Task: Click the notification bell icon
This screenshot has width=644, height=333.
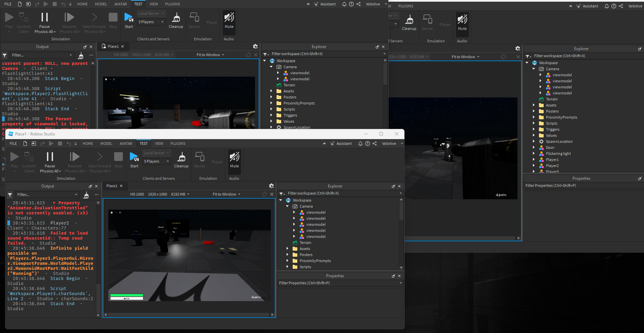Action: (360, 143)
